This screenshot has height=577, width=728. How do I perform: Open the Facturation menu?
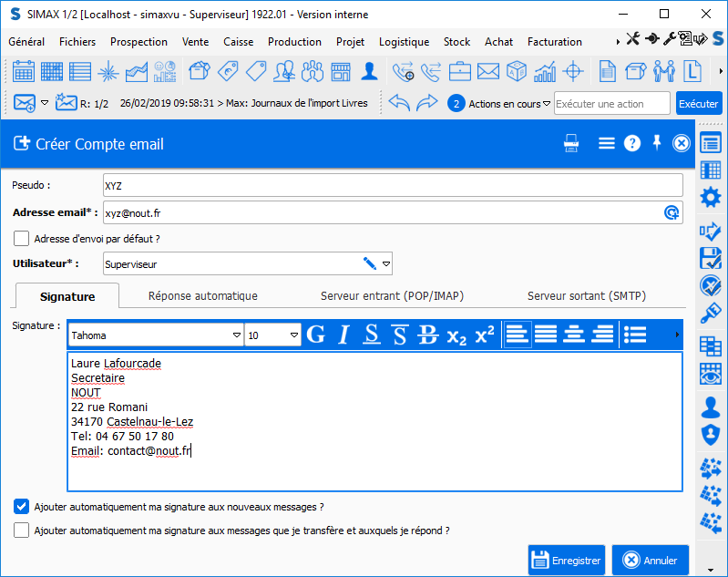[x=554, y=42]
